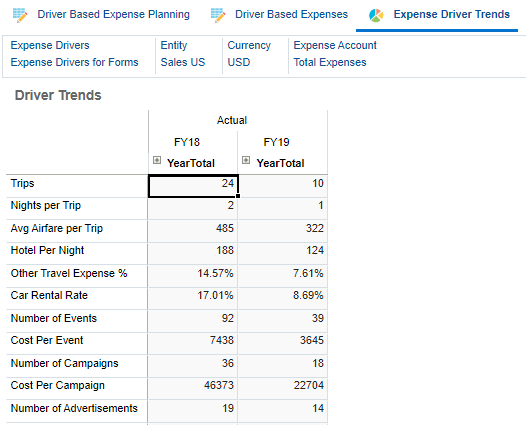Click the Cost Per Event row header
526x430 pixels.
[x=77, y=343]
